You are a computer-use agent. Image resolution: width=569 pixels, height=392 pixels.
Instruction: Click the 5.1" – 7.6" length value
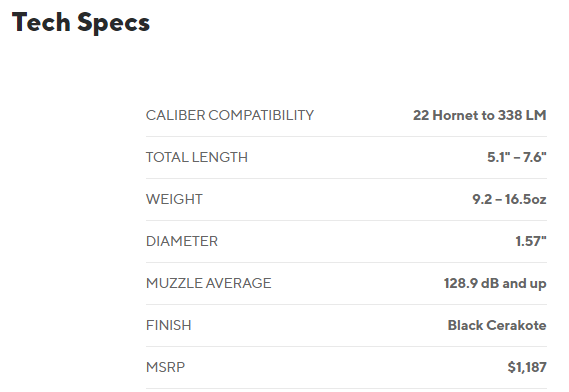[517, 157]
